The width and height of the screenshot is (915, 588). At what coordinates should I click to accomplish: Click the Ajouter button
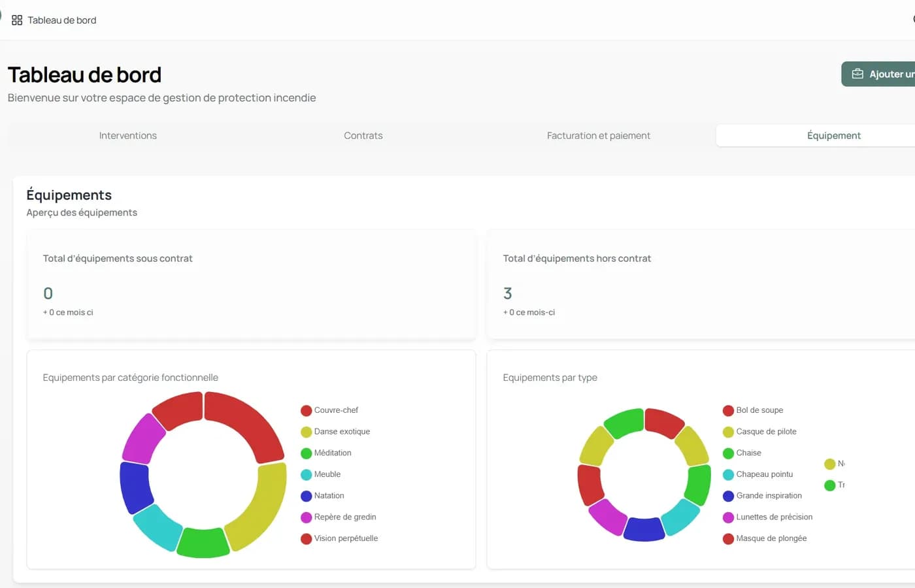pos(878,74)
